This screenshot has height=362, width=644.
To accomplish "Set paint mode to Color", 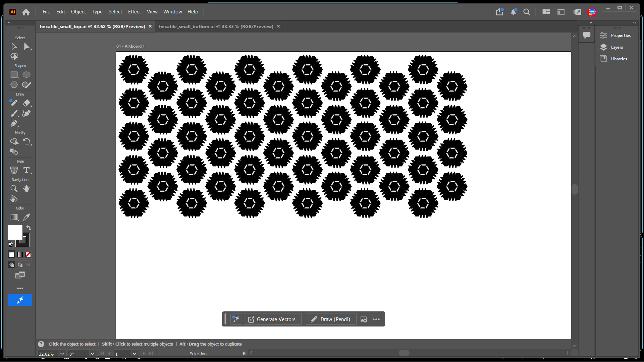I will click(x=11, y=255).
